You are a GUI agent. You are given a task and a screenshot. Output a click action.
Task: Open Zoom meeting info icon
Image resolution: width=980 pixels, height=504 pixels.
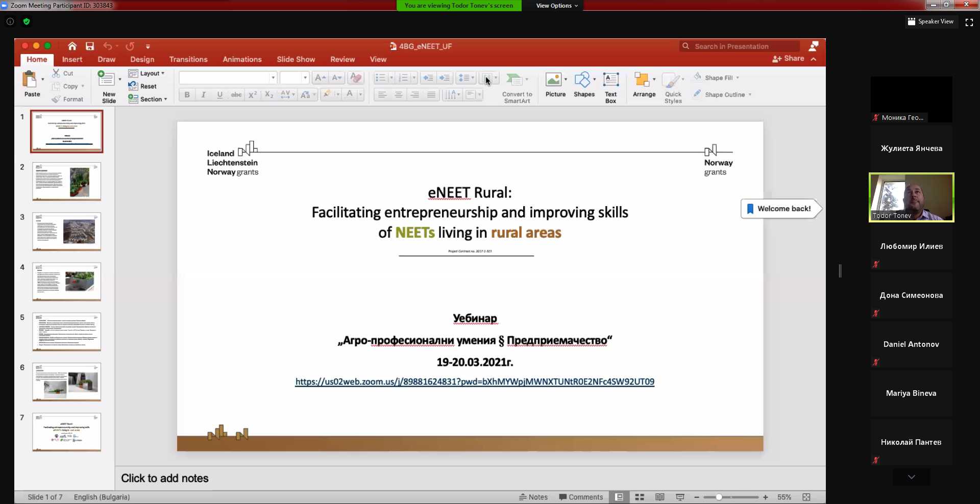point(10,21)
